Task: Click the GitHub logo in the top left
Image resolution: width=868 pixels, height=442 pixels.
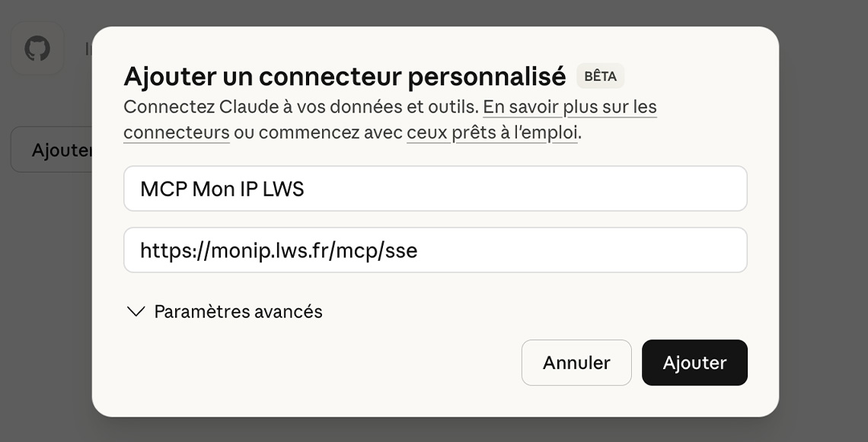Action: click(x=37, y=48)
